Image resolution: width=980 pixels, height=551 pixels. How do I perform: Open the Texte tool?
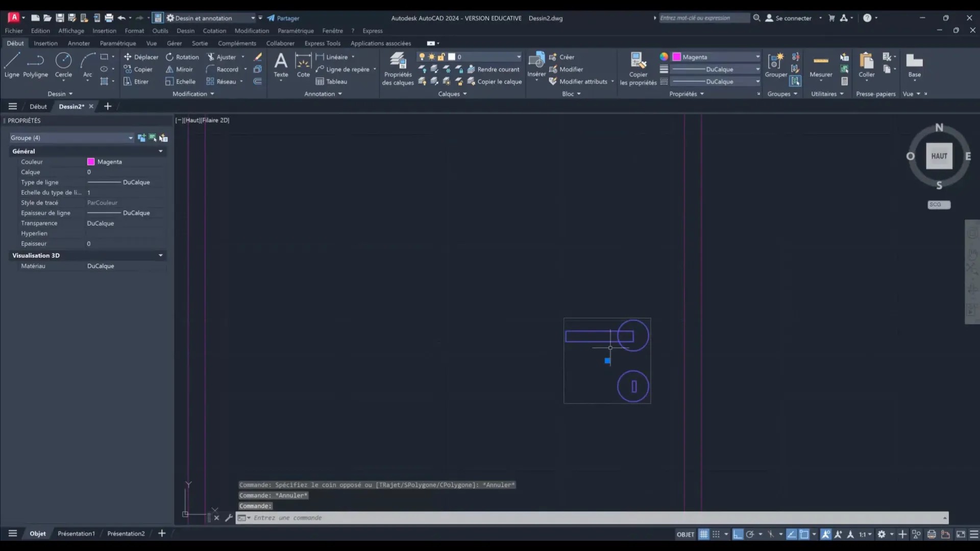click(281, 66)
